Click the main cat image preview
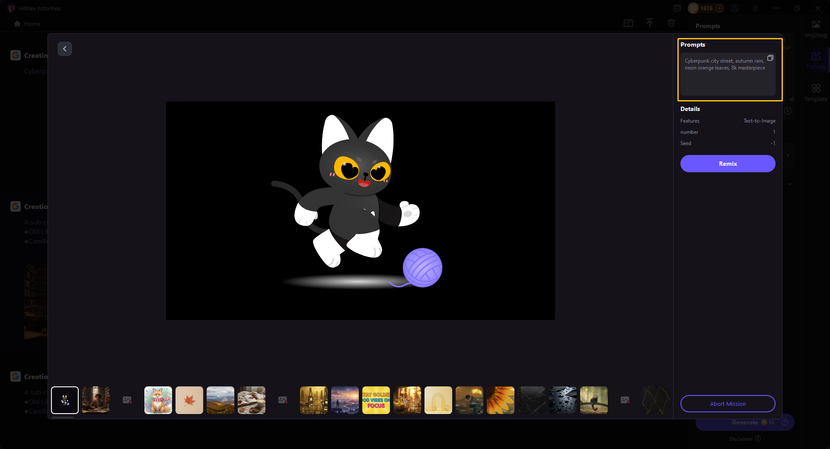The image size is (830, 449). pyautogui.click(x=360, y=211)
